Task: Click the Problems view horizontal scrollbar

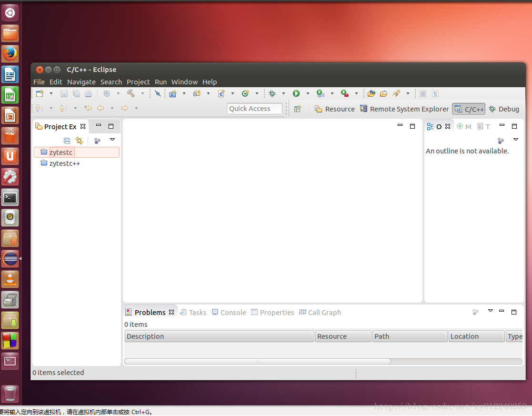Action: 257,361
